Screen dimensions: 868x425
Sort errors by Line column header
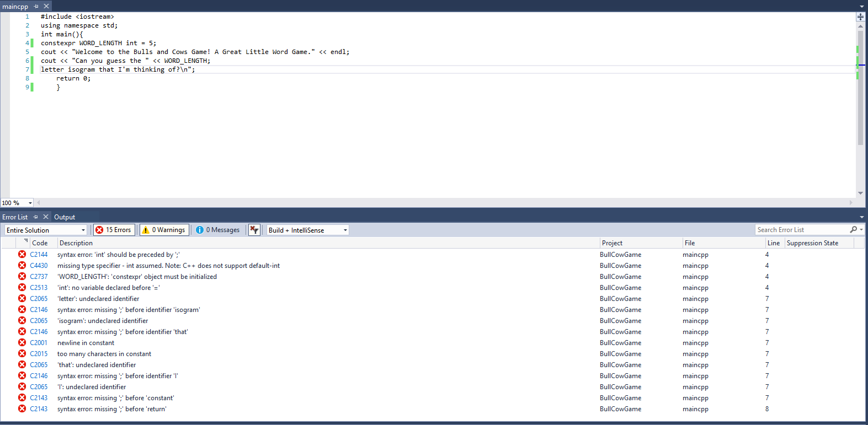click(x=775, y=243)
